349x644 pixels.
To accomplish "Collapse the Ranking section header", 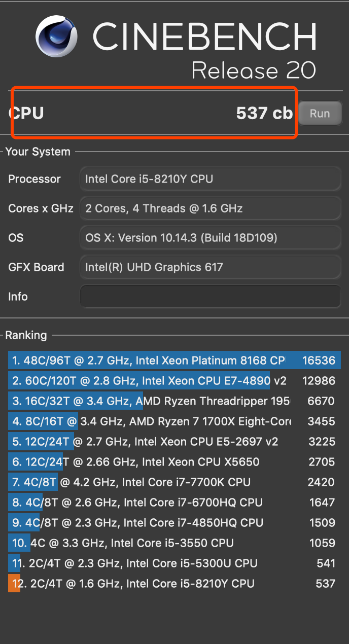I will 26,335.
